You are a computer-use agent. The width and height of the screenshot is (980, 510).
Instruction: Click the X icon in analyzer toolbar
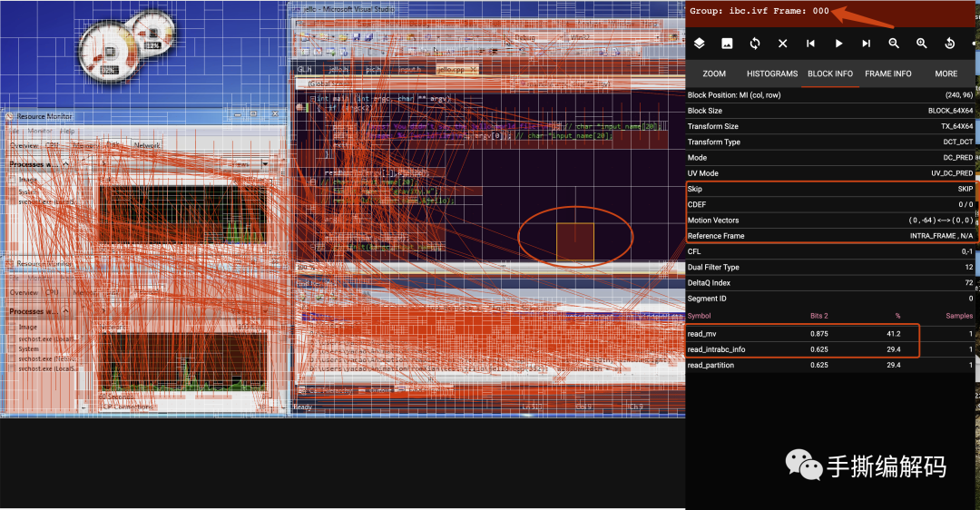coord(782,44)
